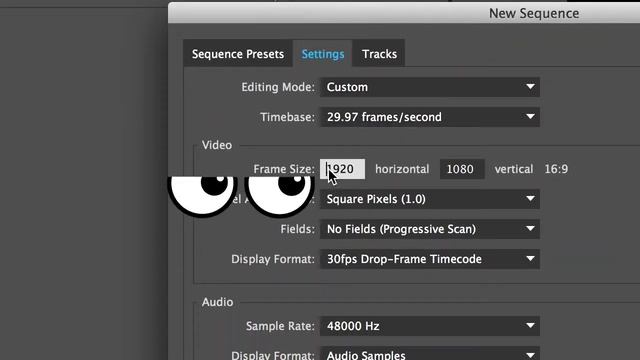
Task: Switch to the Sequence Presets tab
Action: [238, 53]
